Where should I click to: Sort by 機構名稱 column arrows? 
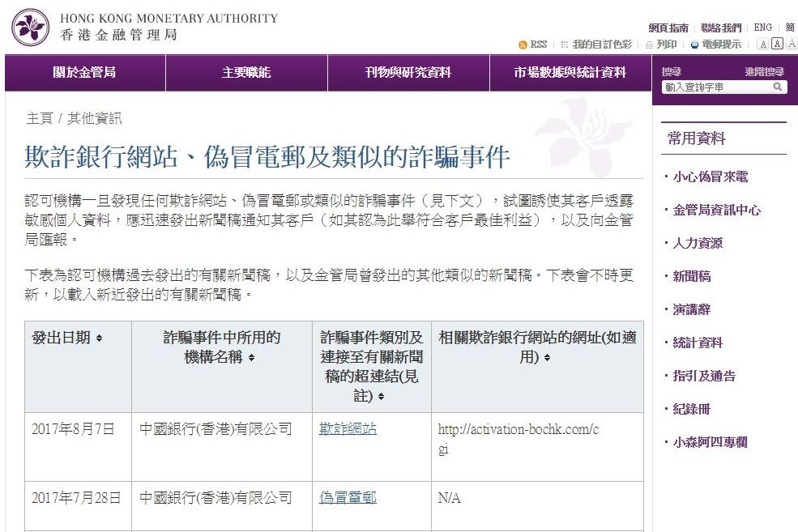click(x=251, y=358)
